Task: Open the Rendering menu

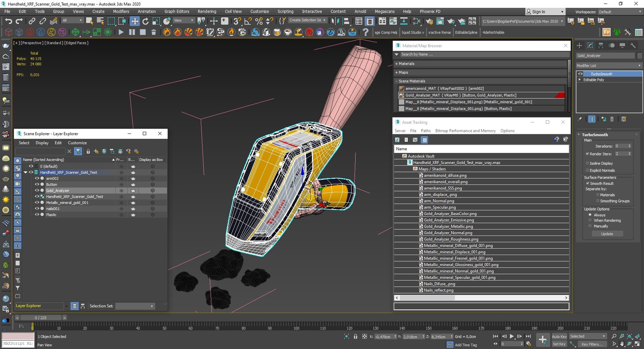Action: click(207, 11)
